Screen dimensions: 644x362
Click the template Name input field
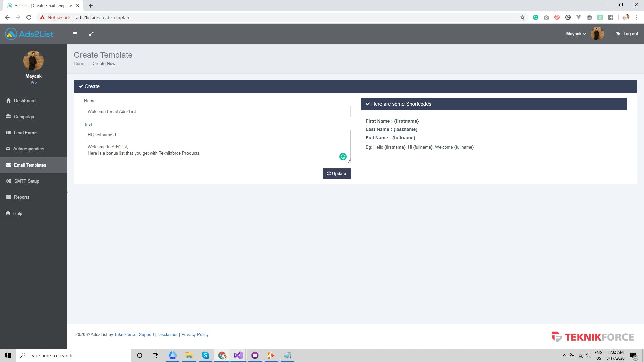[x=217, y=111]
